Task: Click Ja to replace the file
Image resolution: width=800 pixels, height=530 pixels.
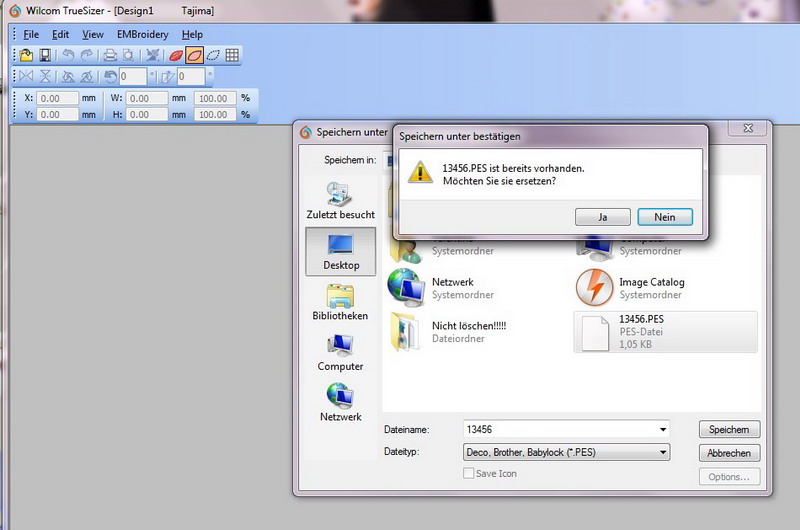Action: 605,217
